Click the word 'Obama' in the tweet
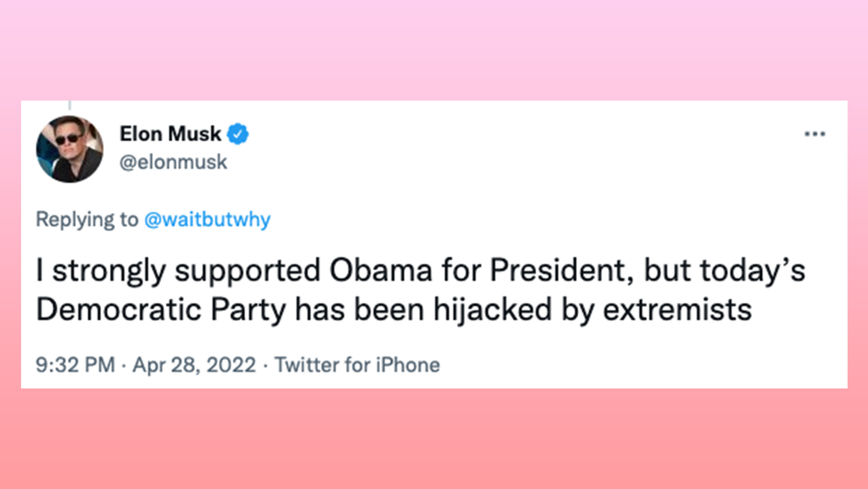868x489 pixels. (x=381, y=271)
